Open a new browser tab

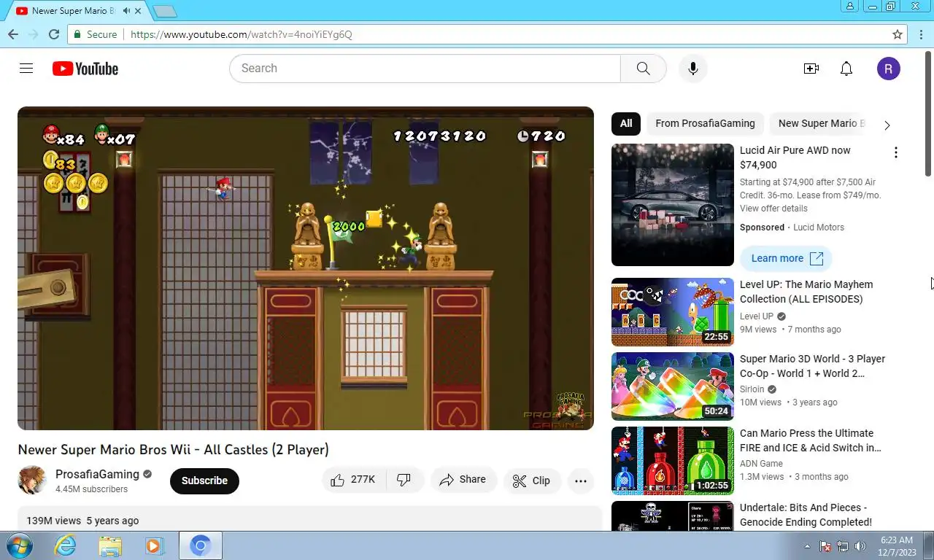165,11
